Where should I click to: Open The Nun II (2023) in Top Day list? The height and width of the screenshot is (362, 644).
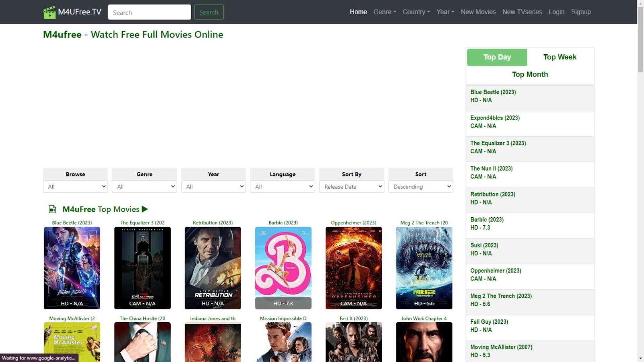point(491,169)
